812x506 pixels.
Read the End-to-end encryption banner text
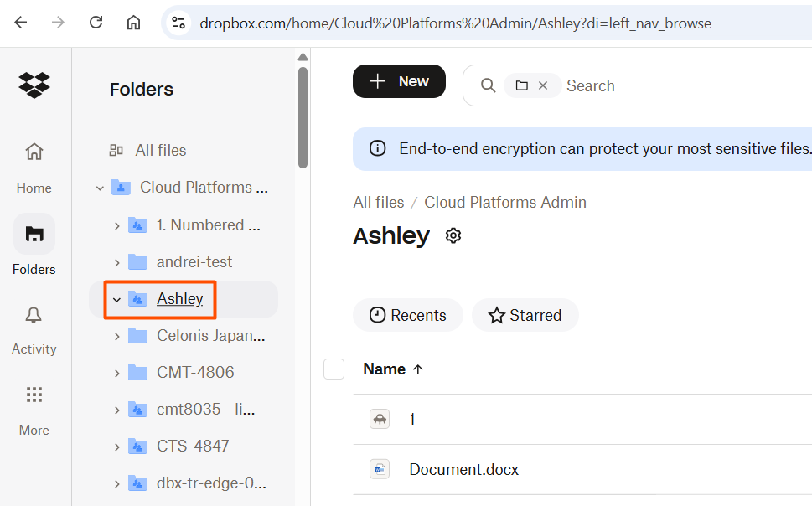click(605, 148)
